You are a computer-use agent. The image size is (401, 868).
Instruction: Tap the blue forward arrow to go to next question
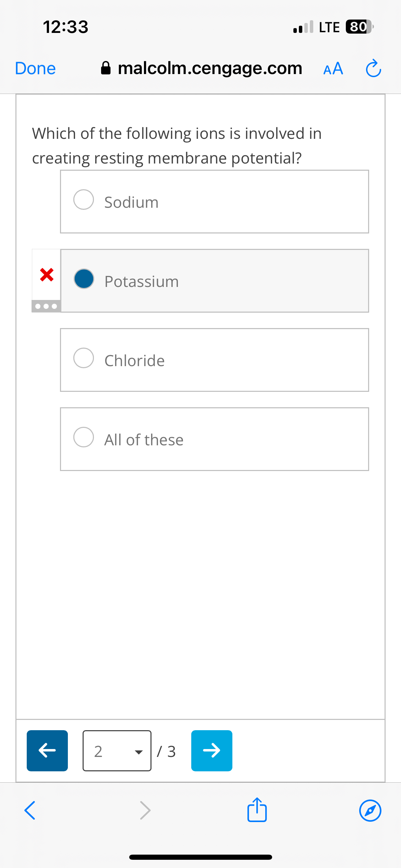coord(211,750)
